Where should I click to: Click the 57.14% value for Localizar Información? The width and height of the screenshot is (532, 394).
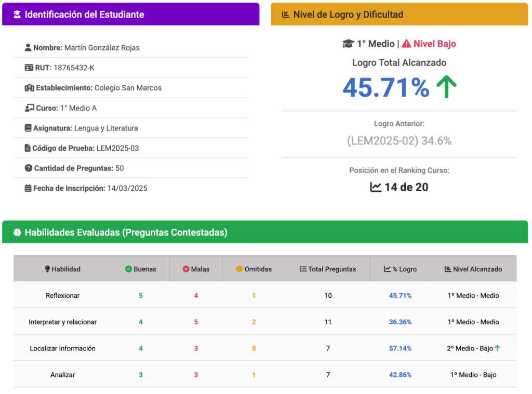coord(400,348)
